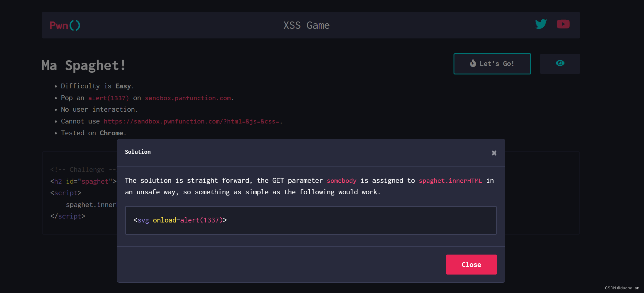Click the somebody parameter highlighted text
This screenshot has width=644, height=293.
(x=341, y=180)
